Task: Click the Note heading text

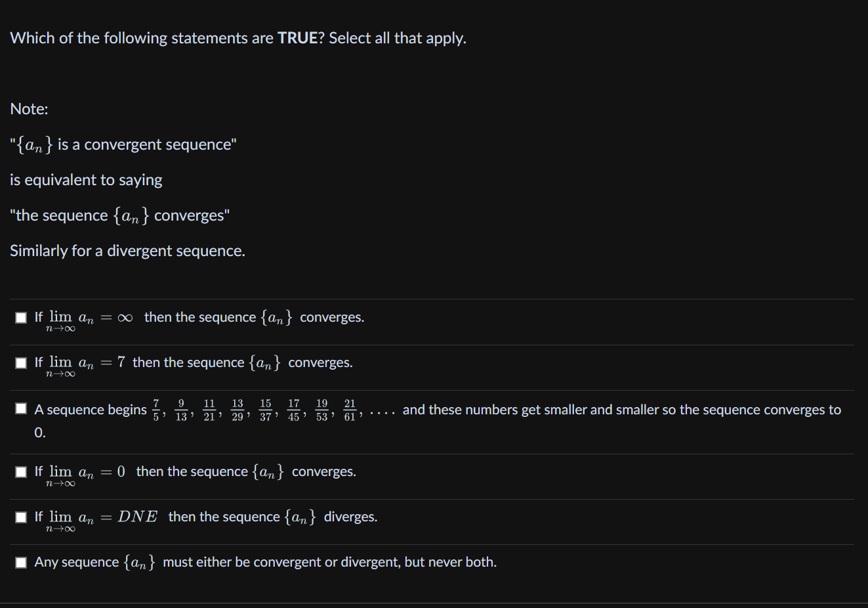Action: pyautogui.click(x=29, y=109)
